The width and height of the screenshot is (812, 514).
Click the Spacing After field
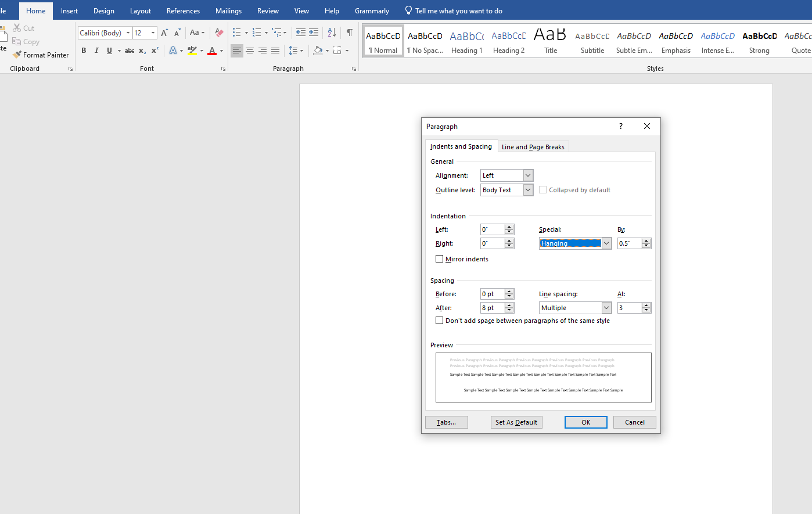pos(493,308)
